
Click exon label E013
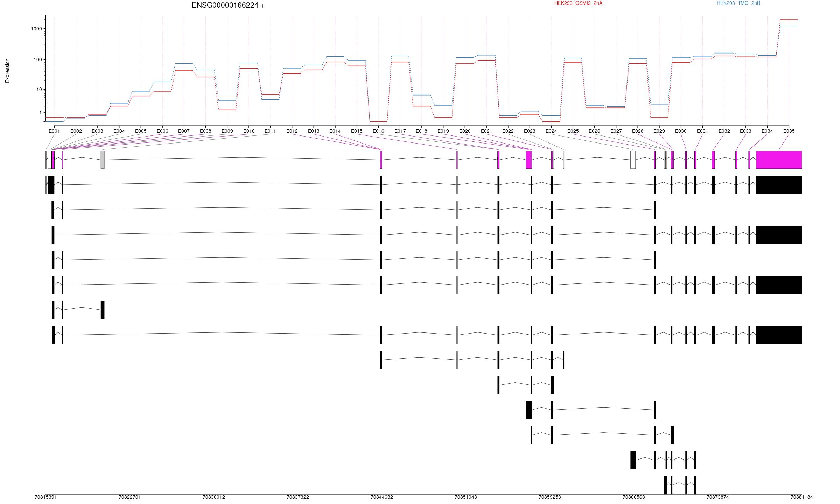tap(314, 131)
